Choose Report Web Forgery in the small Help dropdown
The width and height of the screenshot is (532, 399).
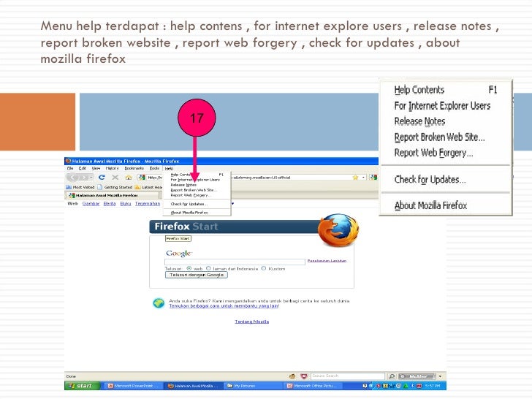(191, 195)
